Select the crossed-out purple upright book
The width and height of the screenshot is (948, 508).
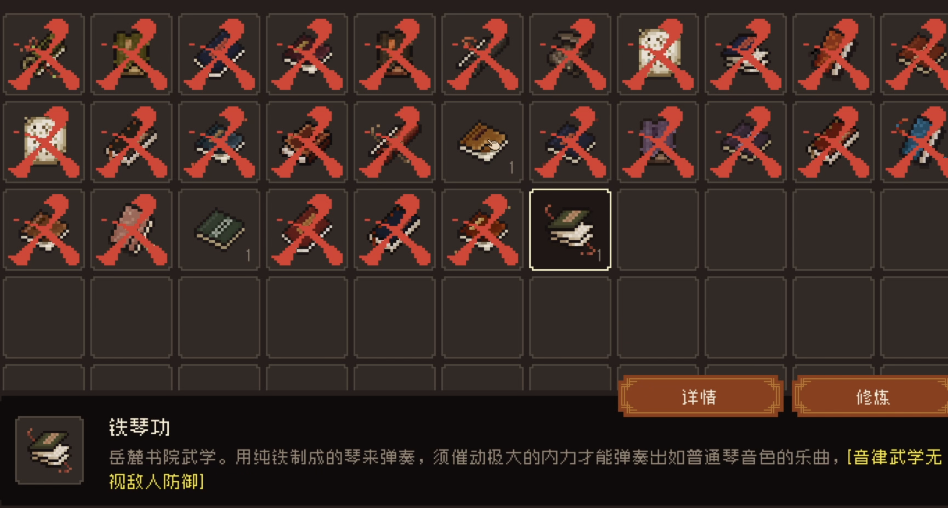click(658, 142)
